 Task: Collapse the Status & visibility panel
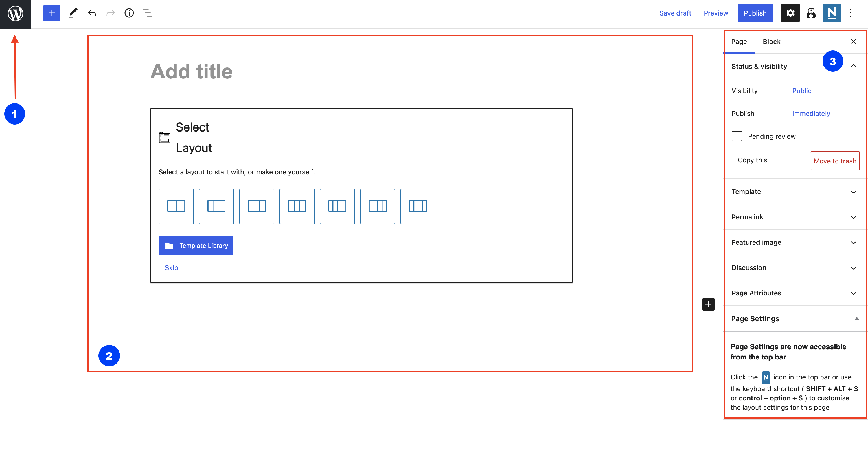click(x=853, y=66)
